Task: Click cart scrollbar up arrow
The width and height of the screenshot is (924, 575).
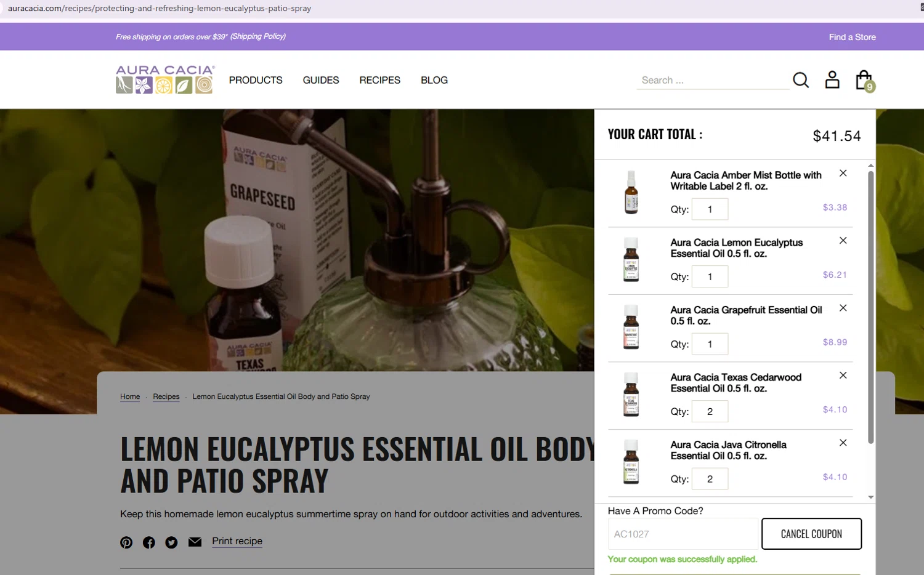Action: tap(871, 166)
